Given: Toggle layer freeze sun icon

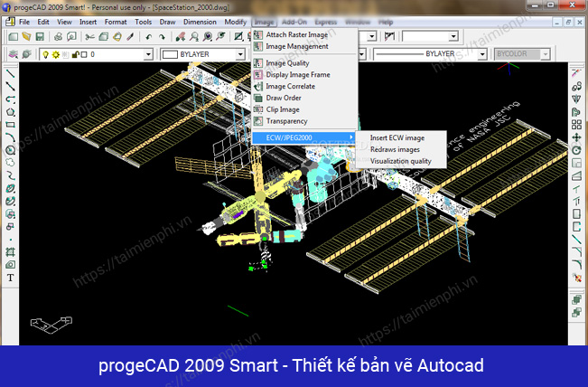Looking at the screenshot, I should tap(55, 54).
